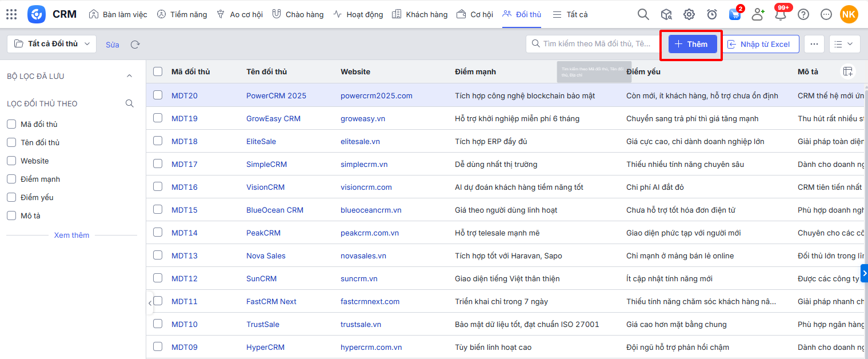Viewport: 868px width, 359px height.
Task: Click the help question mark icon
Action: tap(803, 14)
